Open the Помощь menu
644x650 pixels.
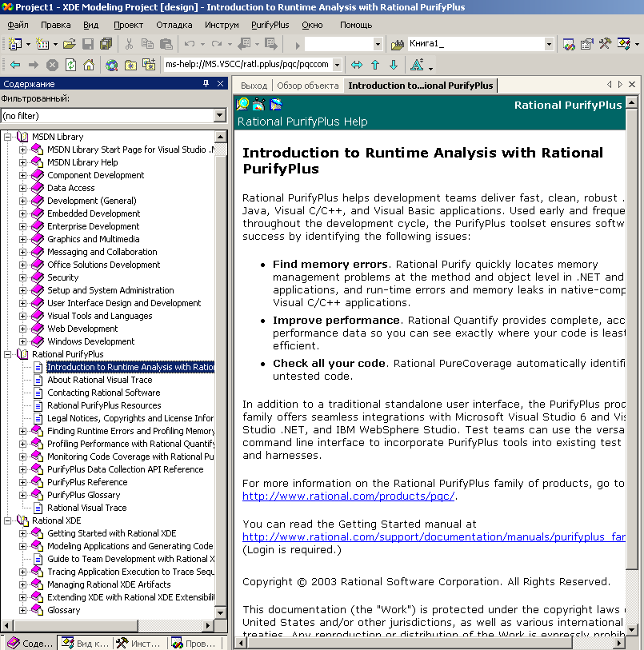coord(356,25)
